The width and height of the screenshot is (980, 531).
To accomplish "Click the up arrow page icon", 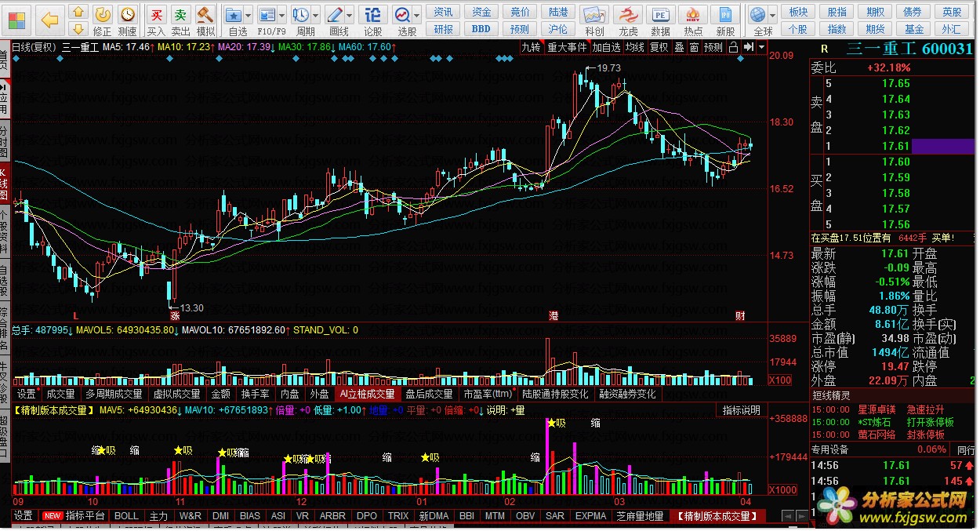I will click(x=78, y=12).
